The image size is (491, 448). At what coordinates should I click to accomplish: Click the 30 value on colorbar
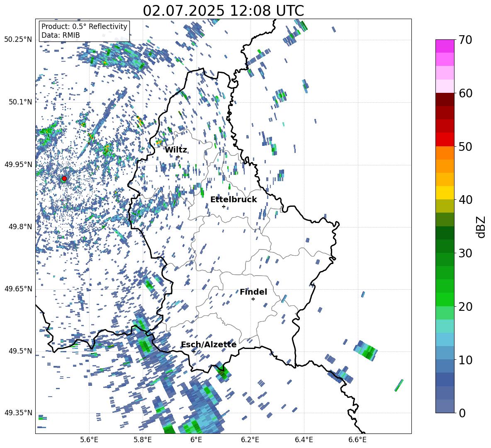[465, 253]
